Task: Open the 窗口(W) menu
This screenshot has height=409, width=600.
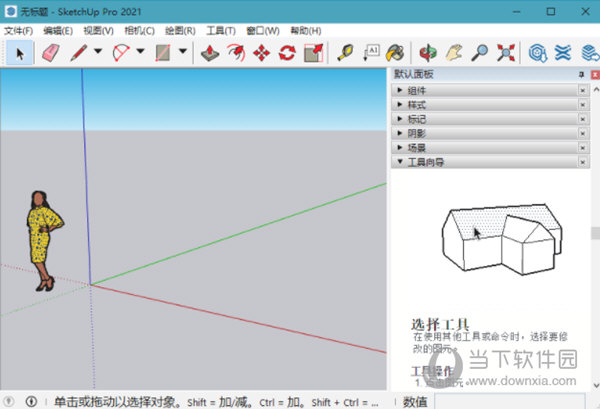Action: pyautogui.click(x=263, y=31)
